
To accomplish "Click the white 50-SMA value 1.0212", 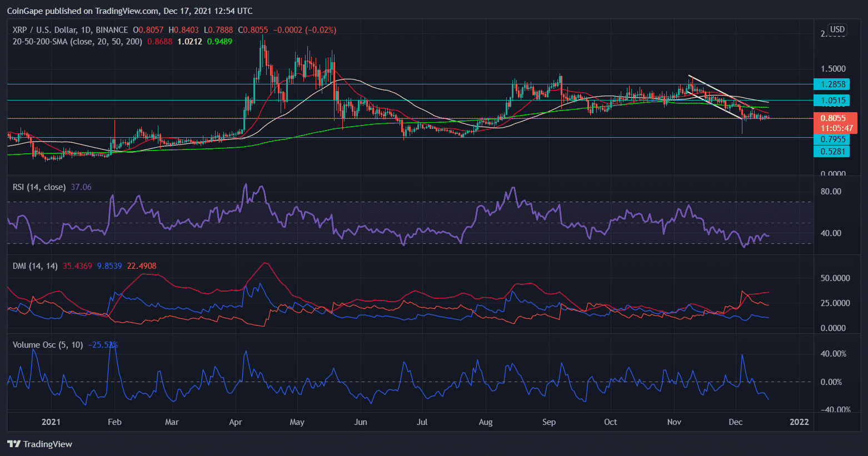I will pos(189,42).
